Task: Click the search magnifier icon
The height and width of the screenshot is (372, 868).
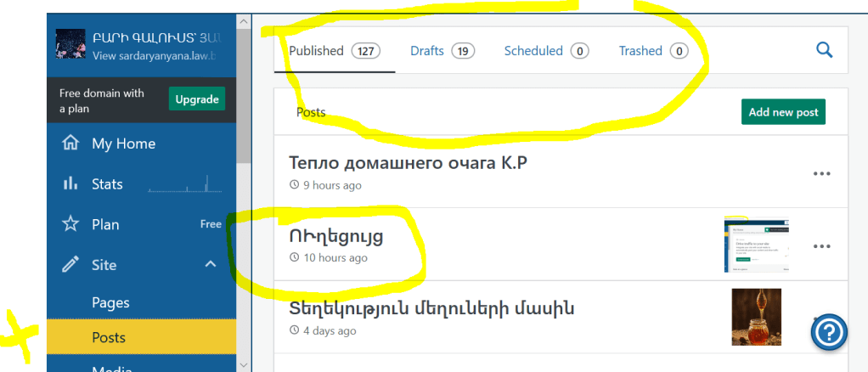Action: point(824,50)
